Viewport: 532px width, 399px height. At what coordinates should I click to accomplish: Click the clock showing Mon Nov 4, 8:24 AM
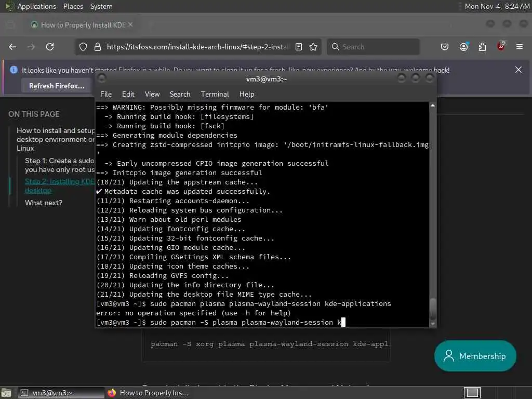[x=497, y=6]
